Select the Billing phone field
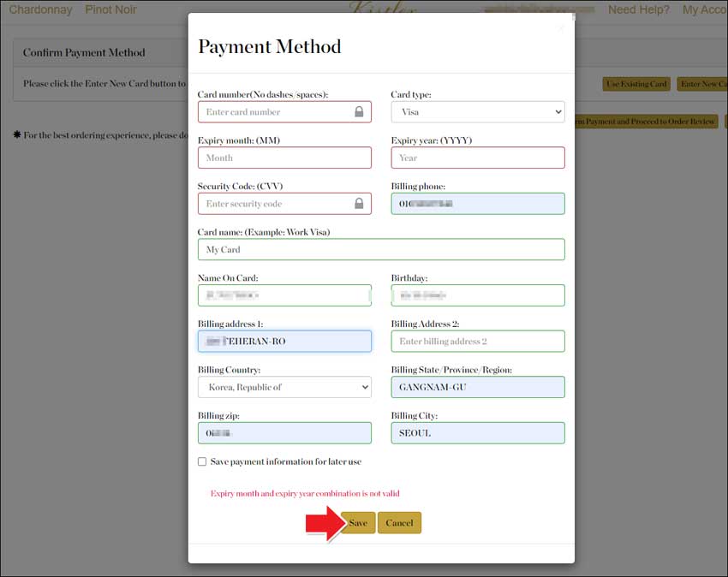Image resolution: width=728 pixels, height=577 pixels. click(478, 204)
